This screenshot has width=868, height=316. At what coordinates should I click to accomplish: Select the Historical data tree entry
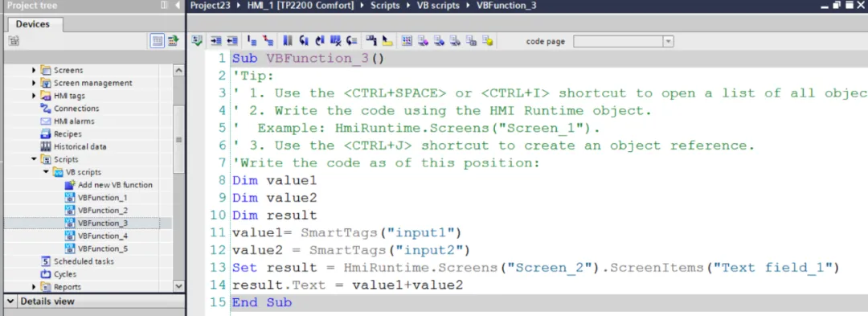(x=80, y=146)
